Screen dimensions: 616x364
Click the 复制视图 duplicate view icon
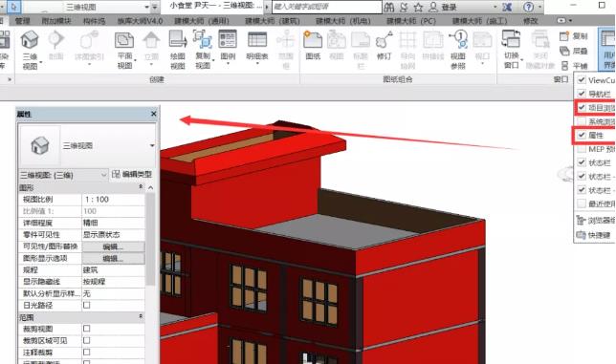(203, 40)
